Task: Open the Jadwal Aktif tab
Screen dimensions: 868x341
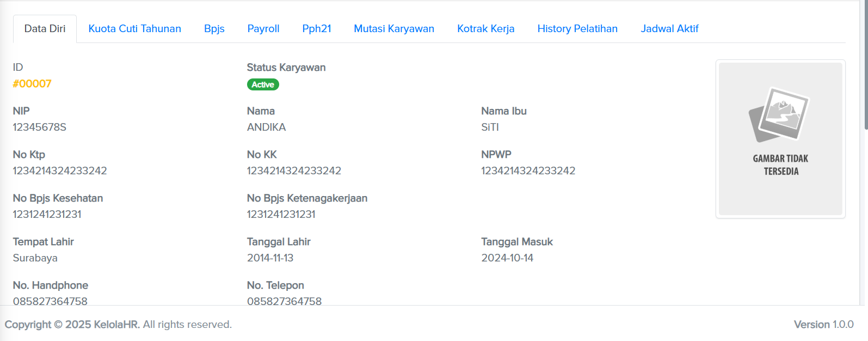Action: pyautogui.click(x=669, y=29)
